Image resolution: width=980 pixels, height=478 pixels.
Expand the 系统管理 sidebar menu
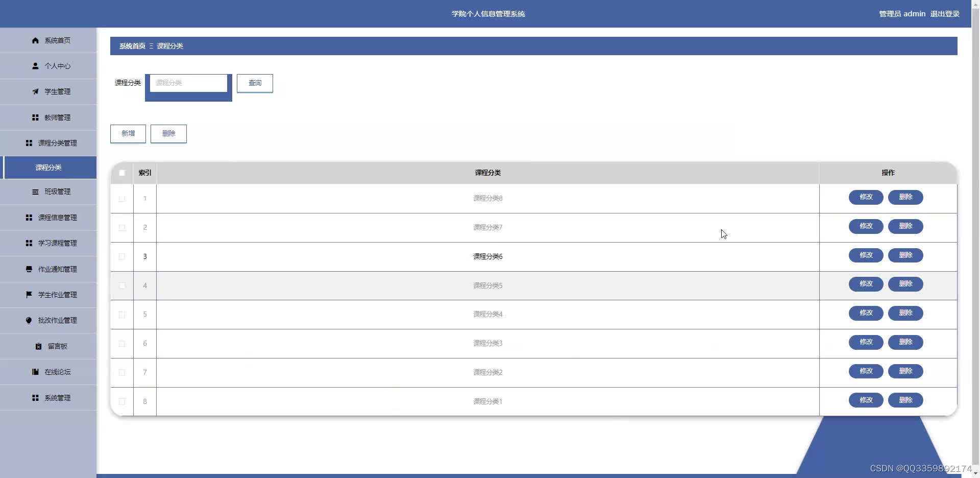[48, 398]
